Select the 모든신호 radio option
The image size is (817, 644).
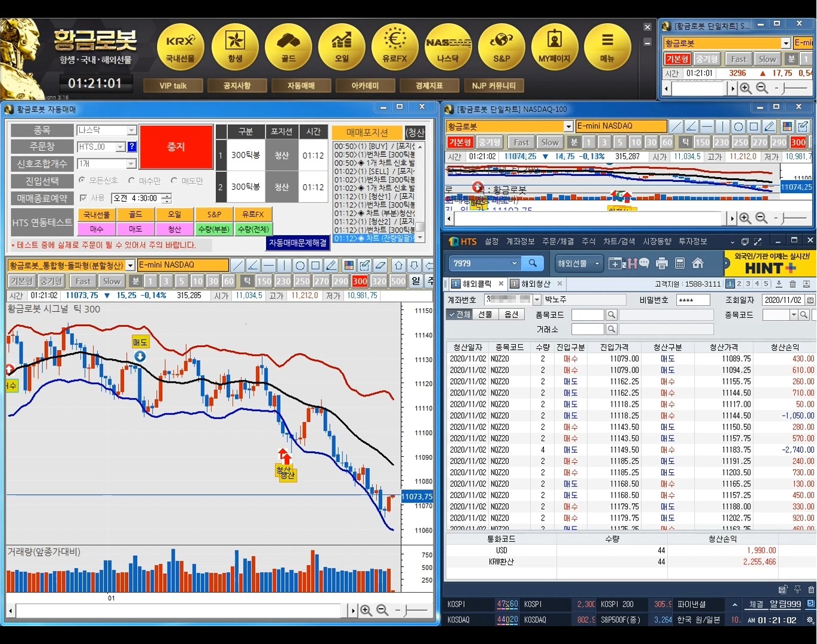[98, 181]
